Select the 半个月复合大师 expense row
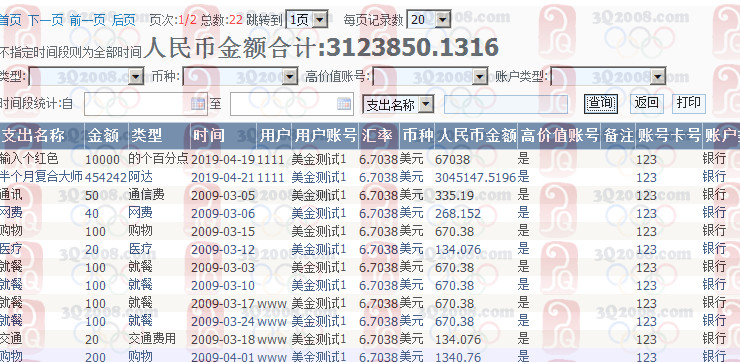The width and height of the screenshot is (740, 362). pos(370,177)
